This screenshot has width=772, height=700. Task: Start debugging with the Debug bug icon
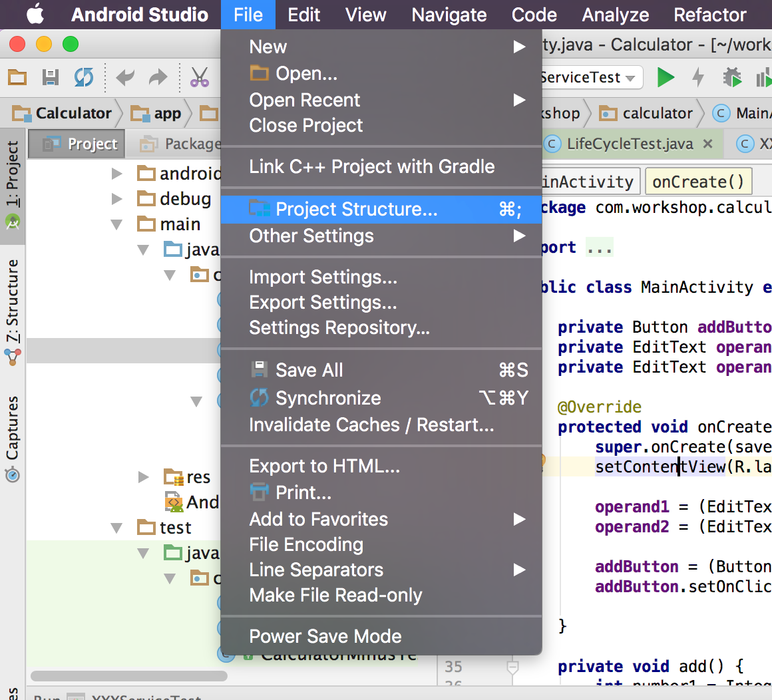(731, 77)
